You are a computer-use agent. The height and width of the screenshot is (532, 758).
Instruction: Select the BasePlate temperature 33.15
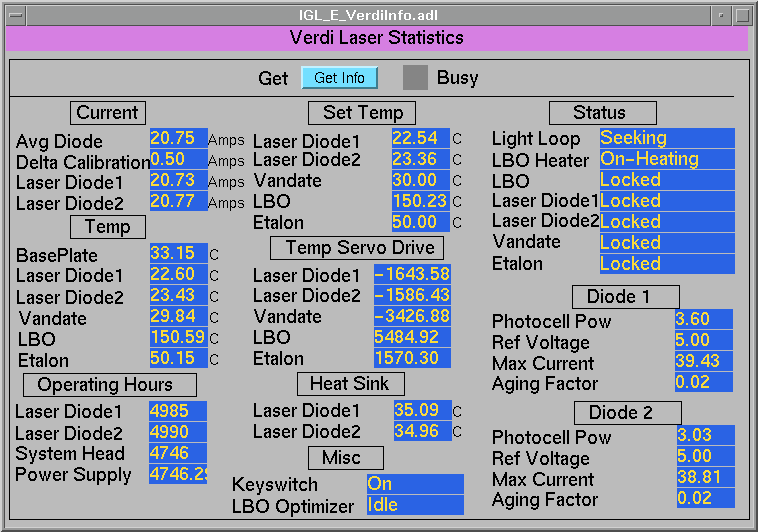pyautogui.click(x=178, y=253)
